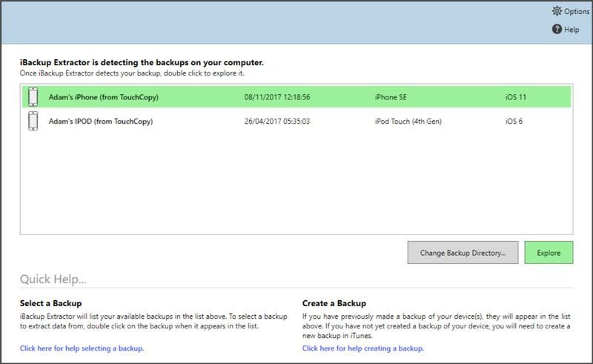
Task: Click the Help question mark icon
Action: tap(557, 29)
